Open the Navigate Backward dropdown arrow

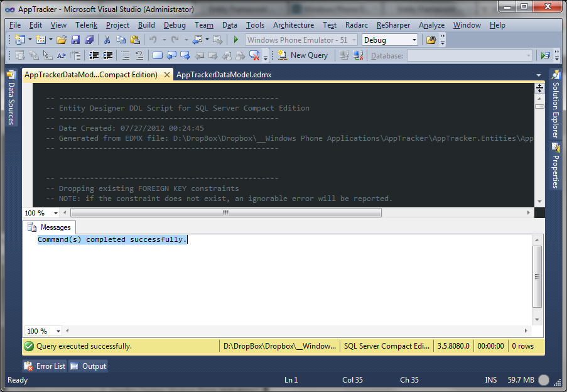(207, 40)
